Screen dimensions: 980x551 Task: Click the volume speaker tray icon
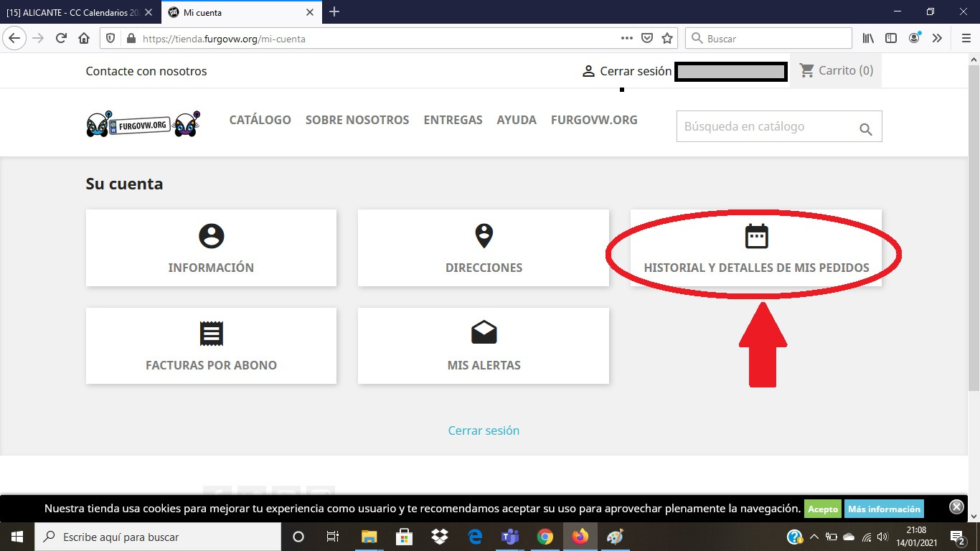(x=883, y=537)
